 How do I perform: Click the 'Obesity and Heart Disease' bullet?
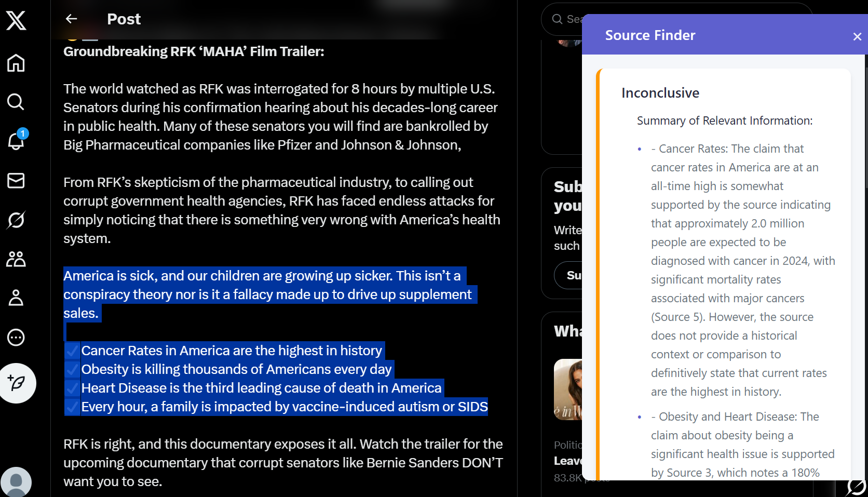pyautogui.click(x=743, y=445)
